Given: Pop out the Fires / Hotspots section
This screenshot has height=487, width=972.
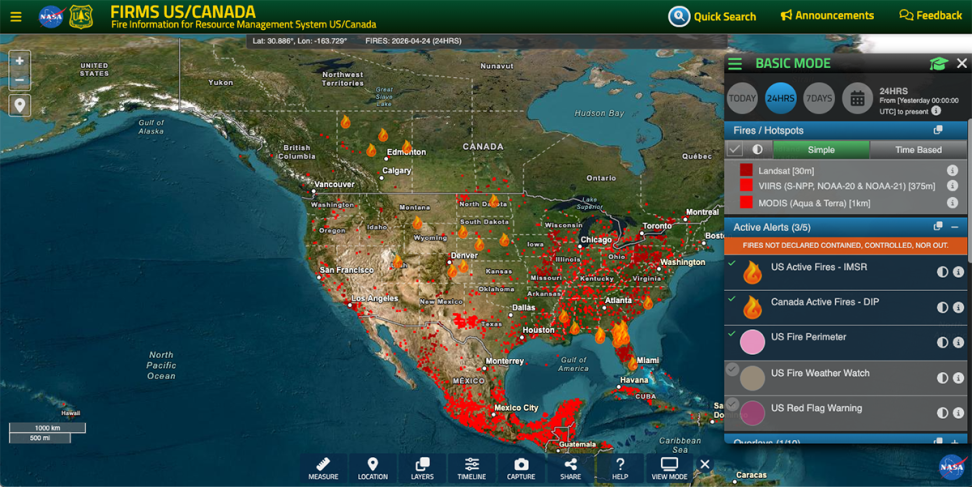Looking at the screenshot, I should pos(938,130).
